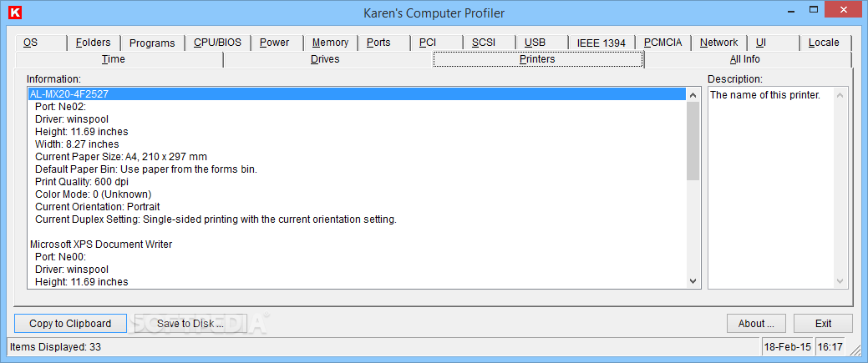
Task: Open the Drives tab
Action: click(328, 59)
